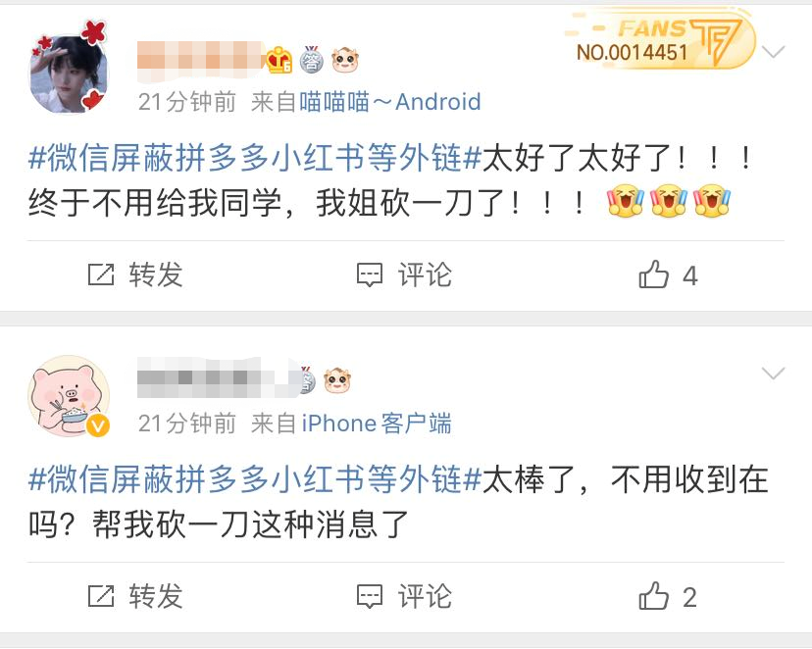Like the second post with thumbs-up
The height and width of the screenshot is (649, 812).
(653, 596)
